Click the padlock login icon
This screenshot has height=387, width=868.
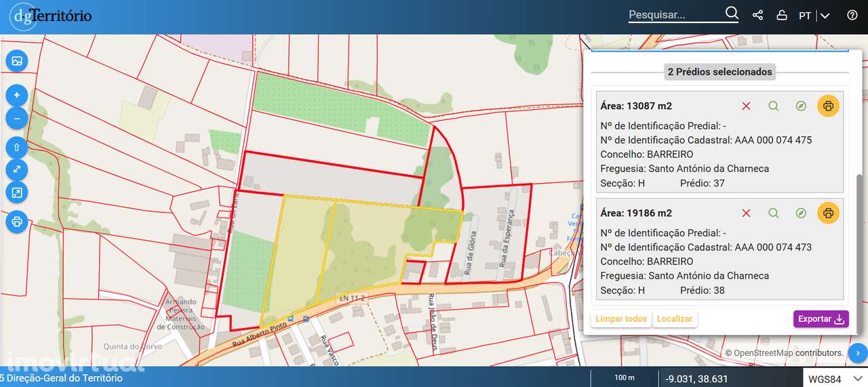click(781, 15)
